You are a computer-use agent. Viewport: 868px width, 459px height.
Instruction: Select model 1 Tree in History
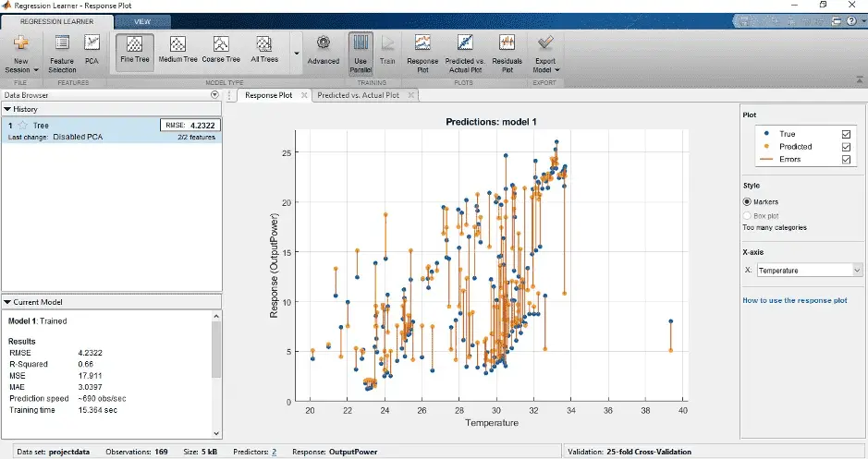111,130
